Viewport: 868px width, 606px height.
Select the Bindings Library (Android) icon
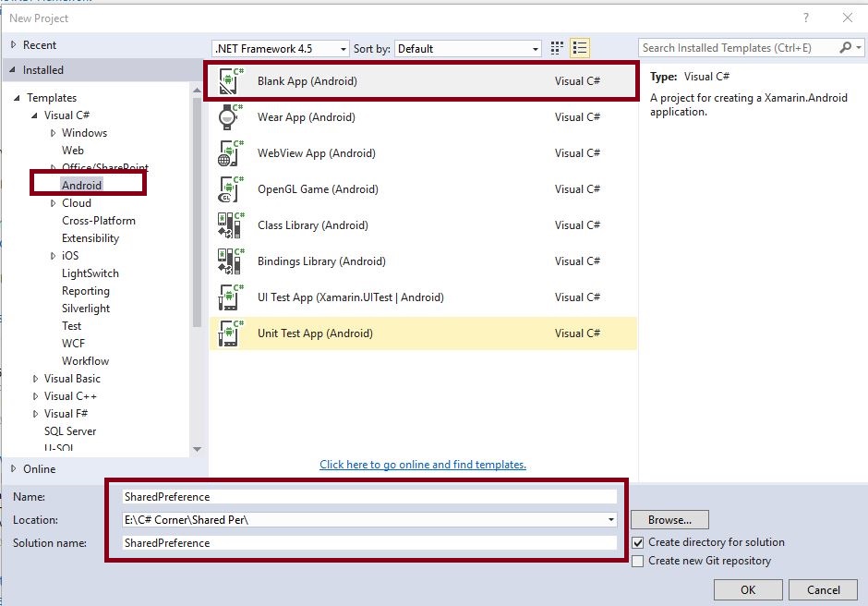point(230,261)
